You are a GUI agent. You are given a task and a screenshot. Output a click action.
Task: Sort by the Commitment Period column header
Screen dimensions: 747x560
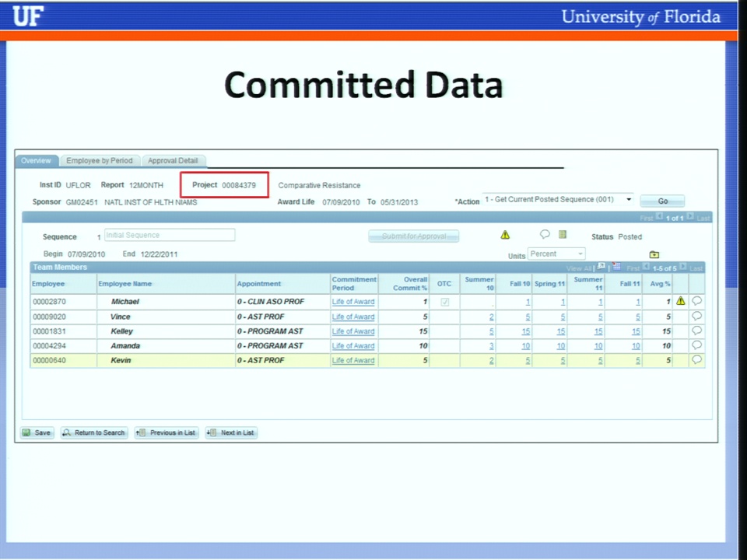354,284
